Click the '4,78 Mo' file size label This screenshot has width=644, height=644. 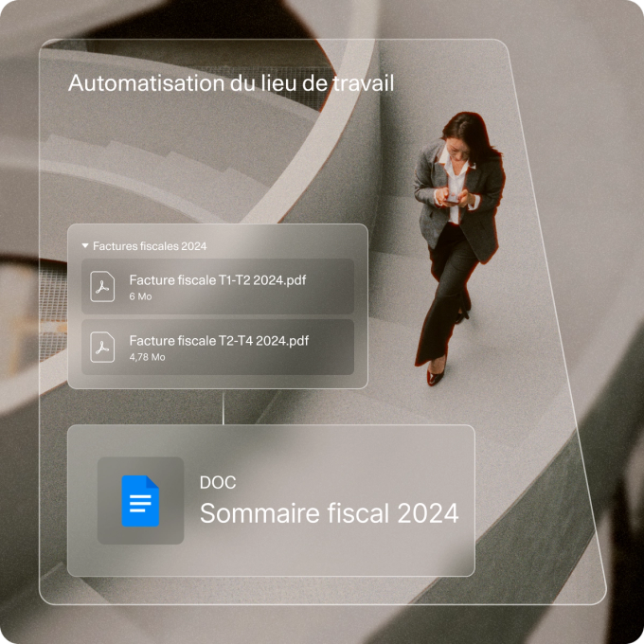point(147,357)
